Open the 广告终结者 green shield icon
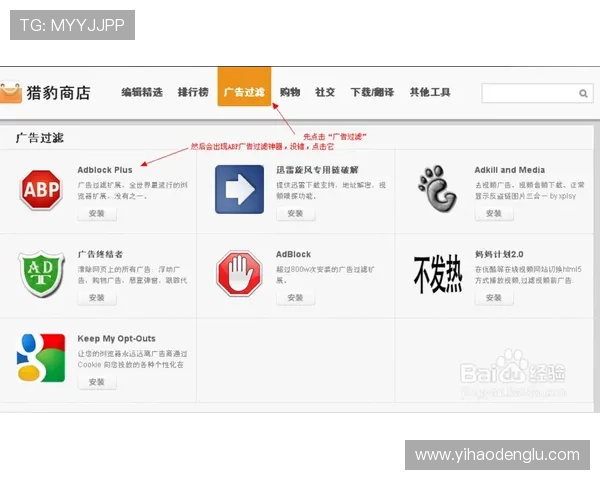The height and width of the screenshot is (480, 600). click(x=41, y=274)
